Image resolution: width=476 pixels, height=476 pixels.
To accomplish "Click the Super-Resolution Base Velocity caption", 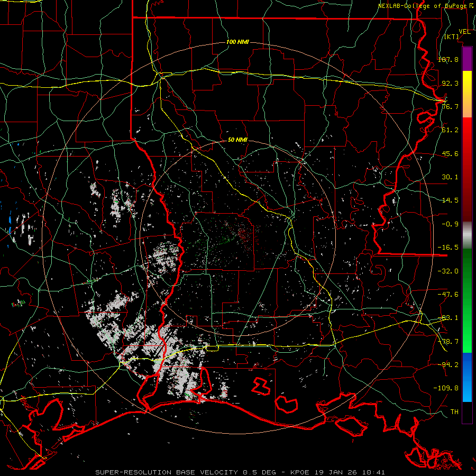I will pos(240,472).
